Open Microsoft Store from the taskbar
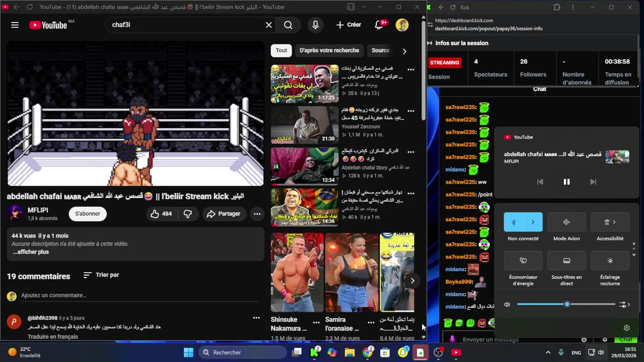 [x=385, y=352]
